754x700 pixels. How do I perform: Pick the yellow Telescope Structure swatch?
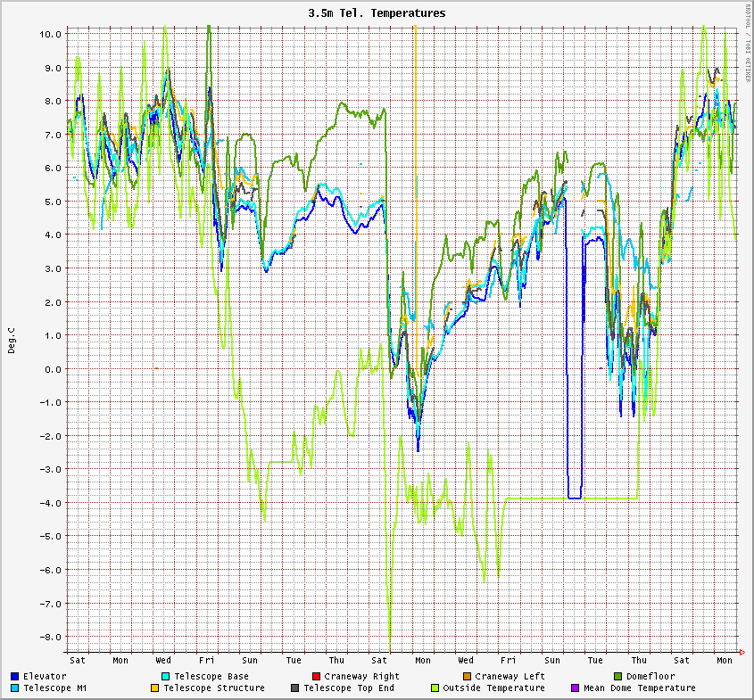tap(155, 688)
